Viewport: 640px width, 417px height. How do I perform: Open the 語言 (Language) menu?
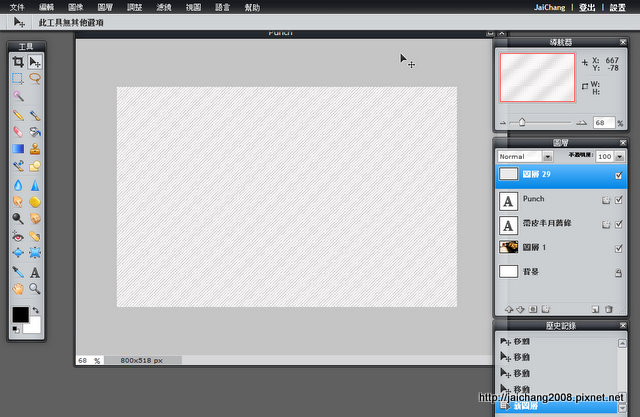[223, 7]
